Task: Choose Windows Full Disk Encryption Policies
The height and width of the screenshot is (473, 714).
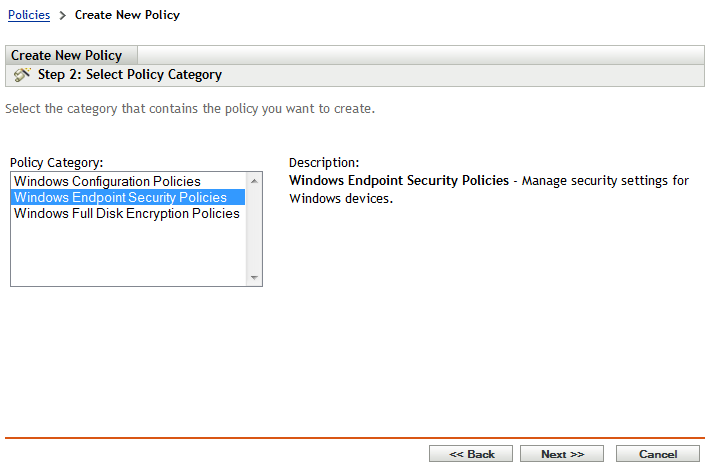Action: click(127, 213)
